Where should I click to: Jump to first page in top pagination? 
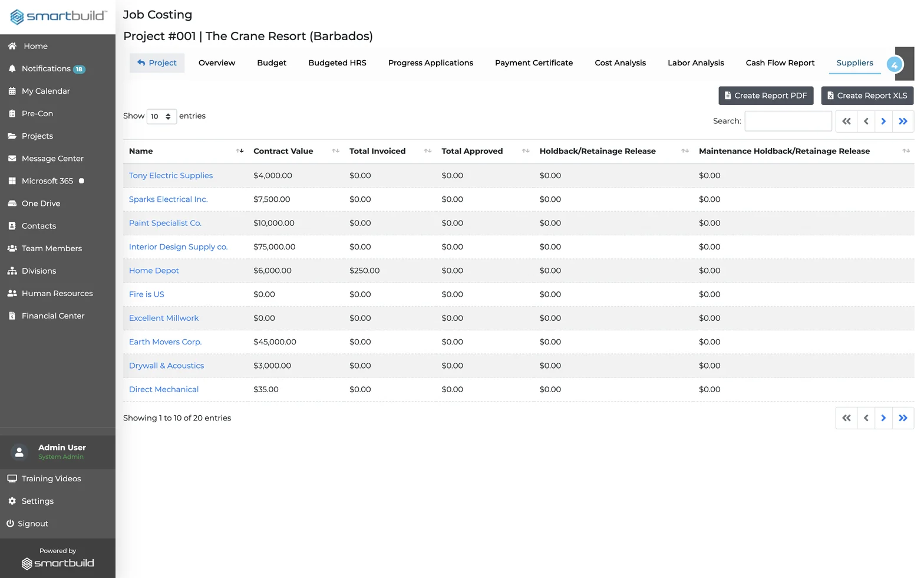pos(846,121)
